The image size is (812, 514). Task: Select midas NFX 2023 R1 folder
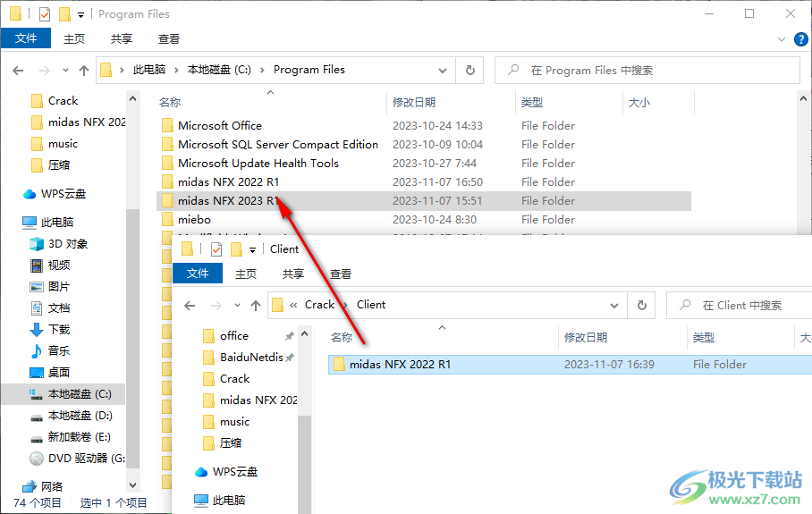pyautogui.click(x=423, y=201)
